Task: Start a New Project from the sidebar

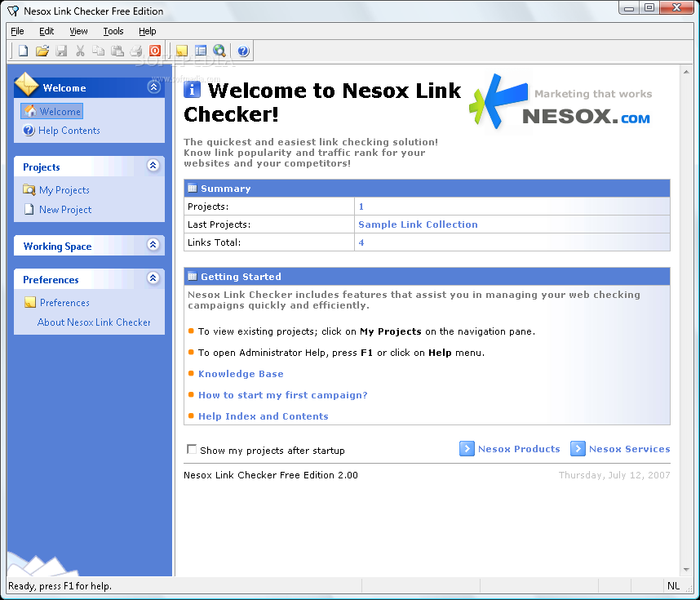Action: point(65,210)
